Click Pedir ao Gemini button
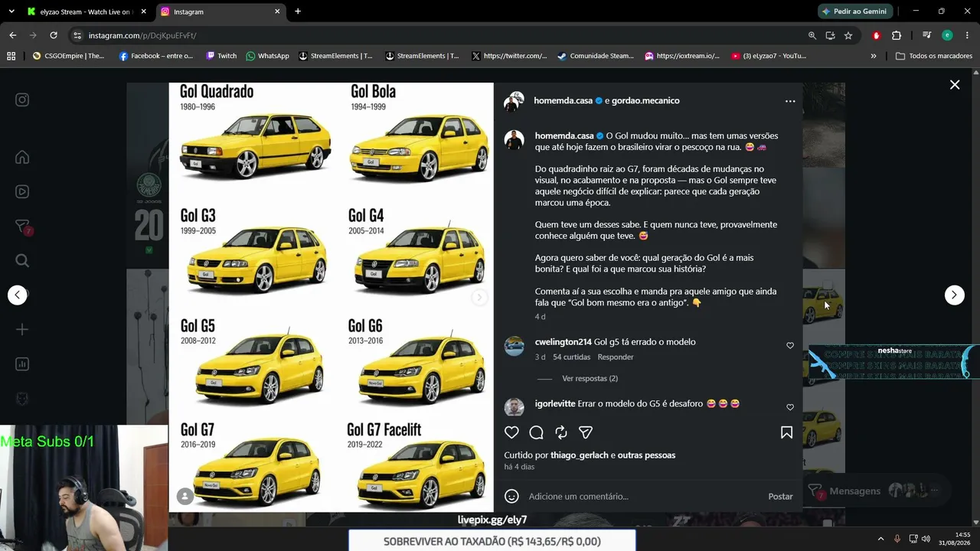Viewport: 980px width, 551px height. click(855, 11)
